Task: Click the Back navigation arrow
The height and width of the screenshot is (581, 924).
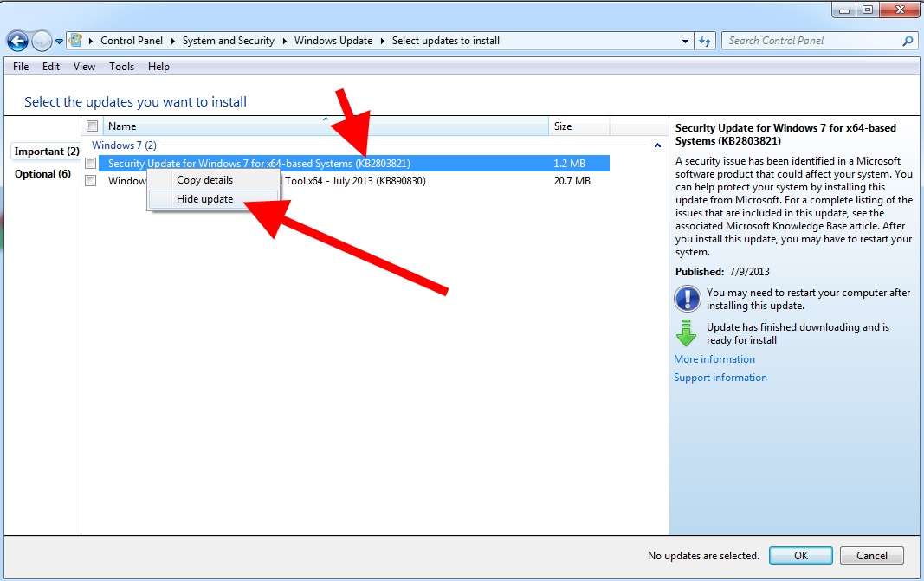Action: click(x=17, y=41)
